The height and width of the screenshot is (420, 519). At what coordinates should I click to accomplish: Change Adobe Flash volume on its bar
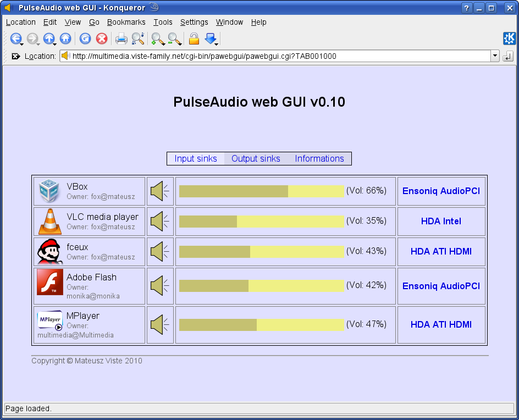pyautogui.click(x=262, y=286)
